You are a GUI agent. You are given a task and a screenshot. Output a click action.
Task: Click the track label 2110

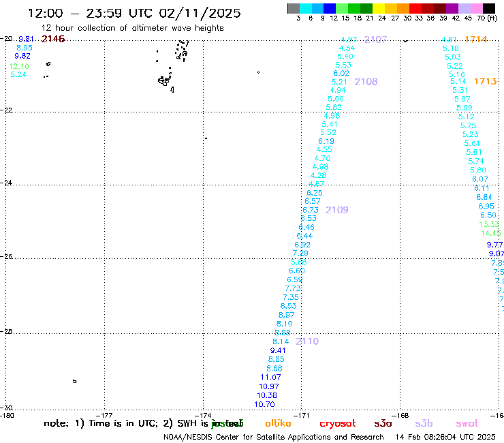click(x=307, y=341)
